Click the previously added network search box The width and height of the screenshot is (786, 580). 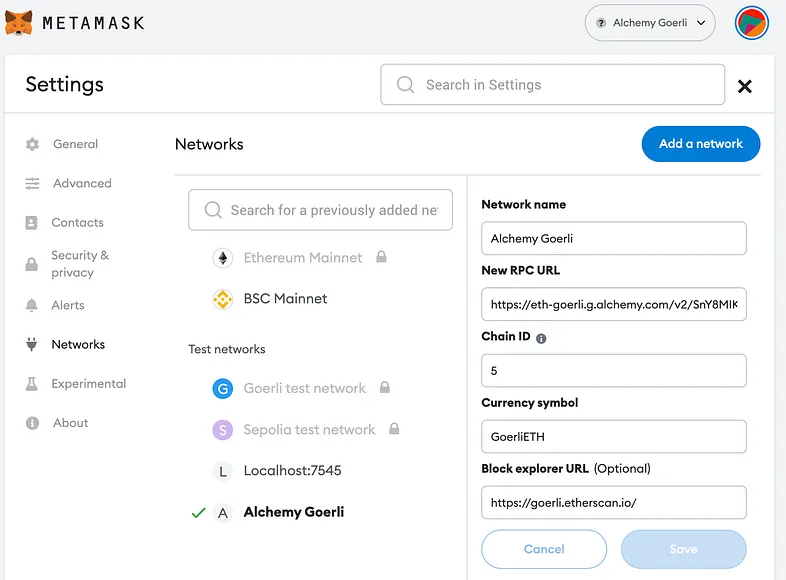click(x=320, y=210)
